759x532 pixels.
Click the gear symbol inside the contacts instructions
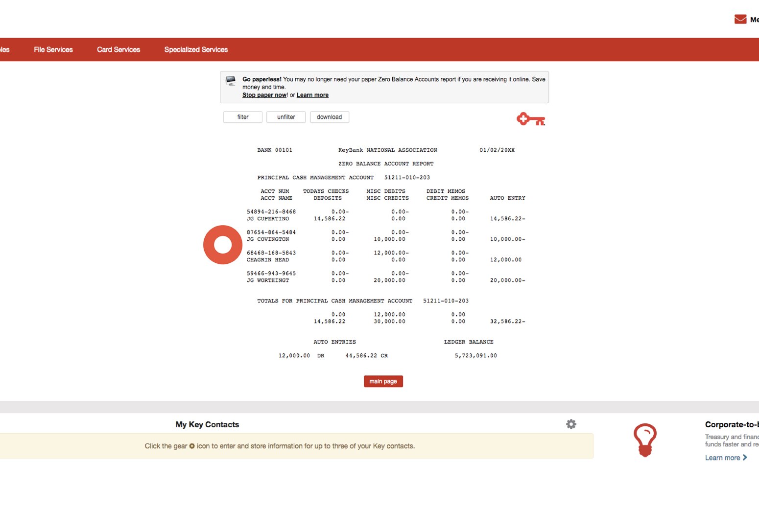click(191, 446)
